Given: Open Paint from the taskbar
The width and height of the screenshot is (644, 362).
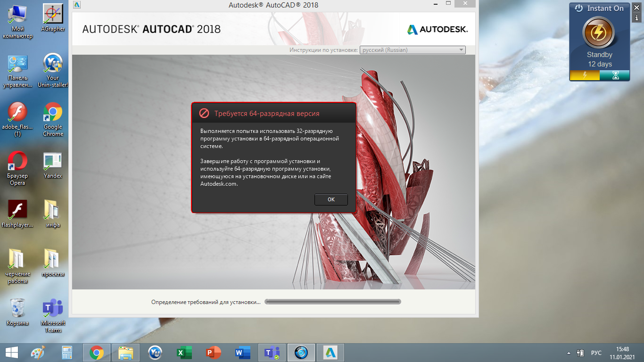Looking at the screenshot, I should pyautogui.click(x=38, y=352).
